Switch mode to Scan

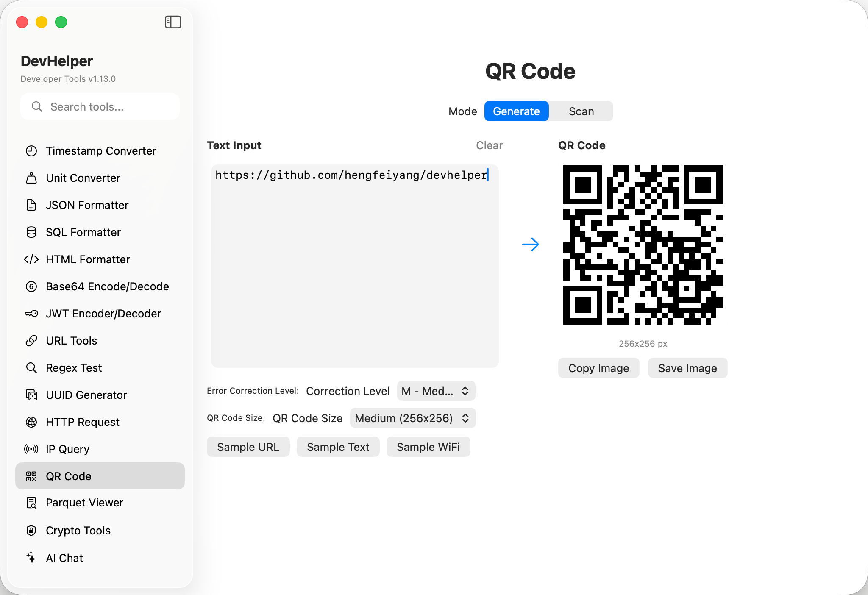point(581,111)
